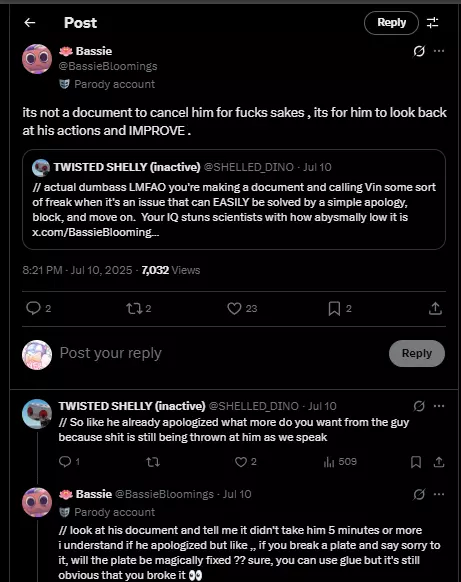The height and width of the screenshot is (582, 461).
Task: Open the x.com/BassieBlooming link in quoted post
Action: coord(96,232)
